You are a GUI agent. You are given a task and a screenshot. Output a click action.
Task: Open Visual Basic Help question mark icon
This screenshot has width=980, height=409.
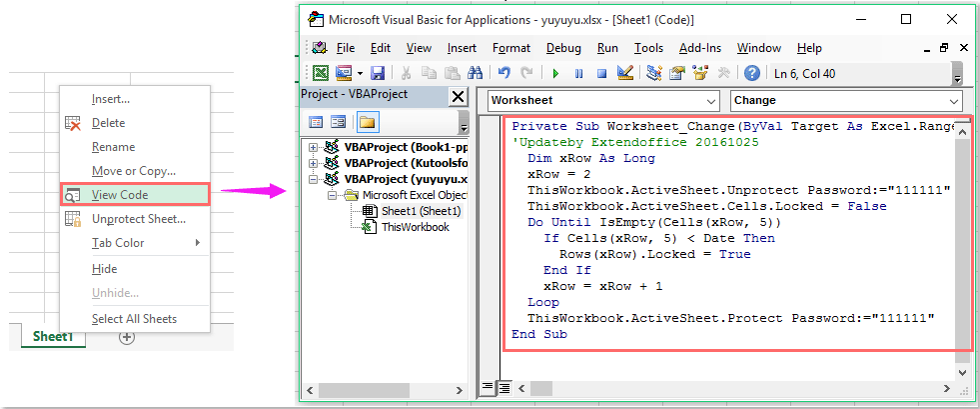751,73
